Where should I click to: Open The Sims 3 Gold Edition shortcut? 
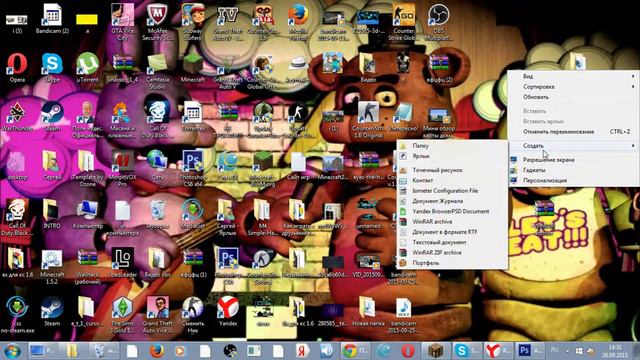122,314
